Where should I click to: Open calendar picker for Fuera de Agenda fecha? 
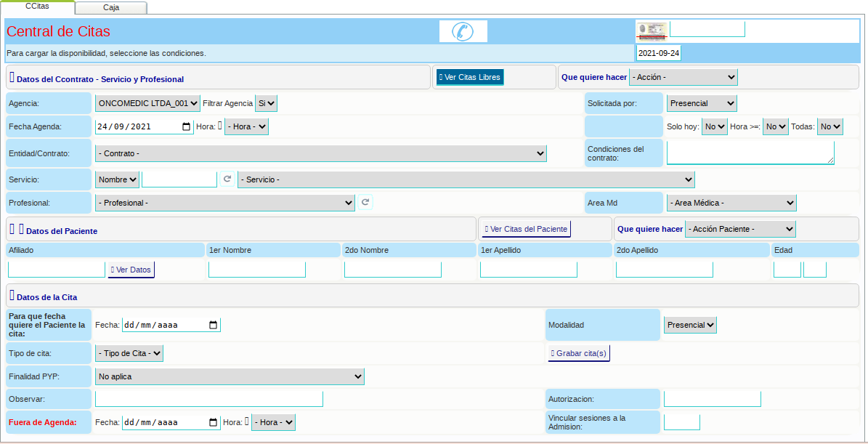click(x=213, y=422)
